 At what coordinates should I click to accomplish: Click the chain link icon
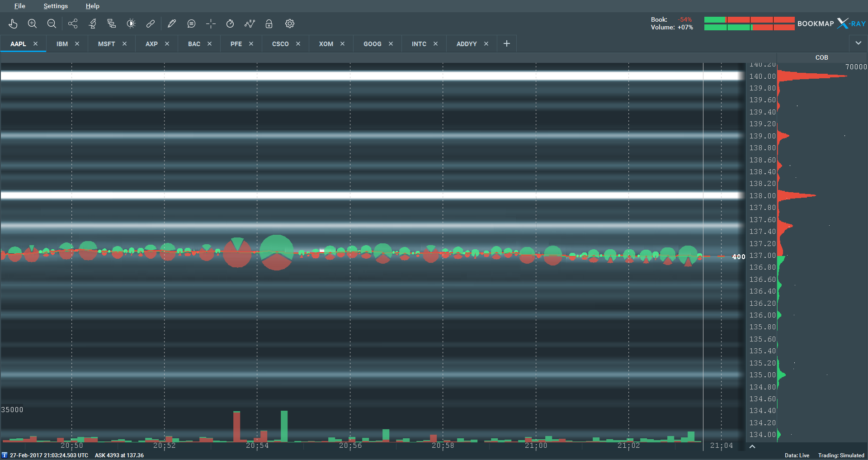coord(151,24)
